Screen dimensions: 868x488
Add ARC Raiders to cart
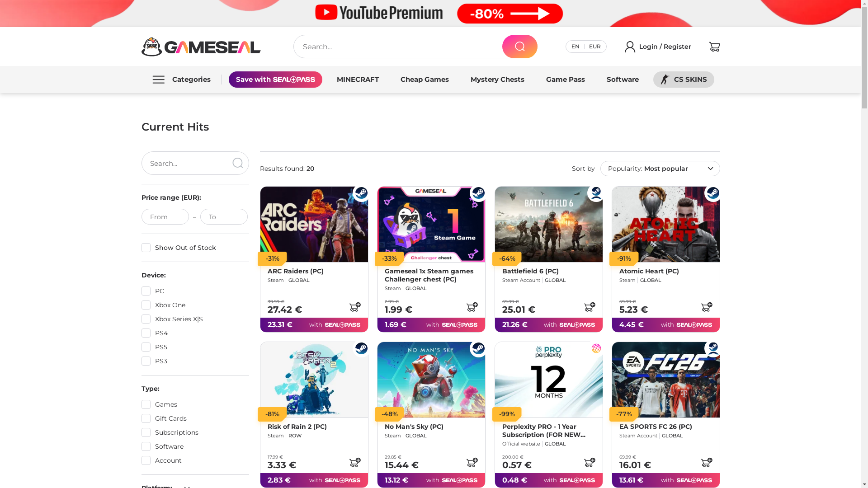click(x=355, y=307)
